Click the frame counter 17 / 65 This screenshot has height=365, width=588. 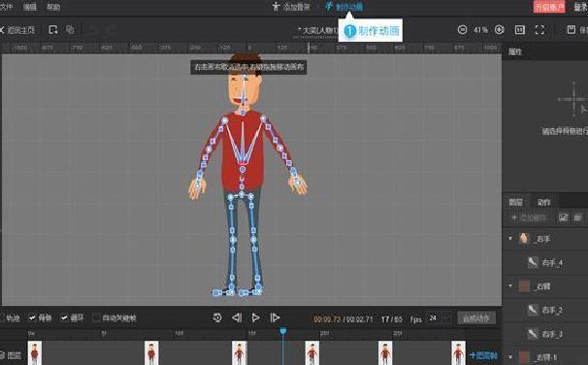click(x=391, y=319)
